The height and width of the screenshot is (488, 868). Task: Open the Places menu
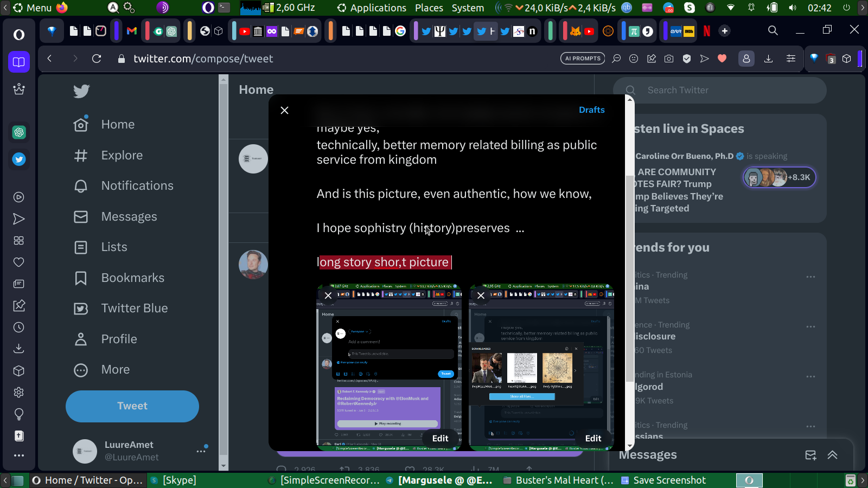429,8
